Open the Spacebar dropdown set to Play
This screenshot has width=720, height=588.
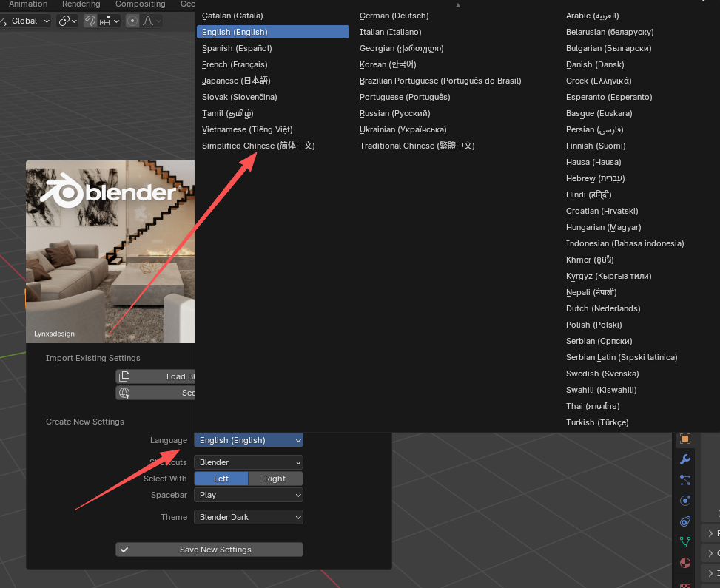click(248, 495)
